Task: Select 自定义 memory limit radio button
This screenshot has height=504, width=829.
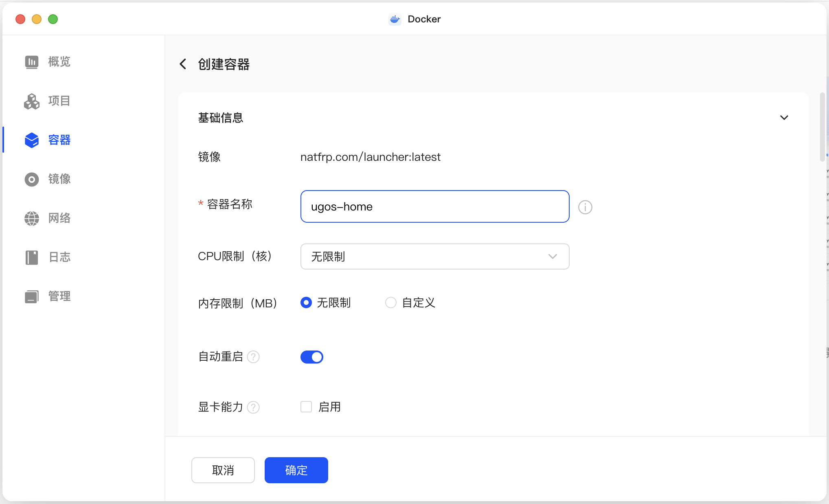Action: [391, 302]
